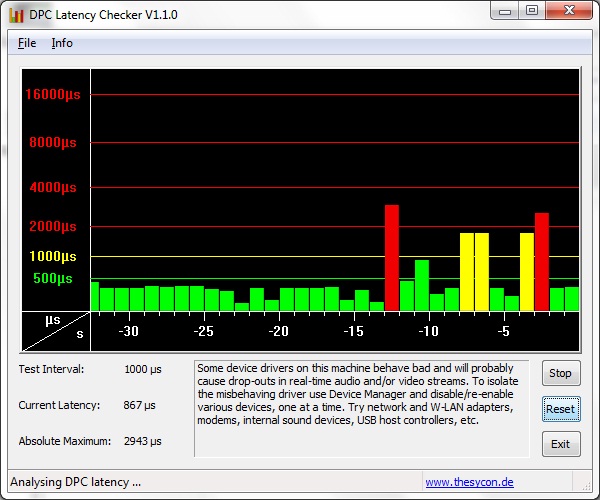This screenshot has width=600, height=500.
Task: Click the Exit button
Action: [561, 444]
